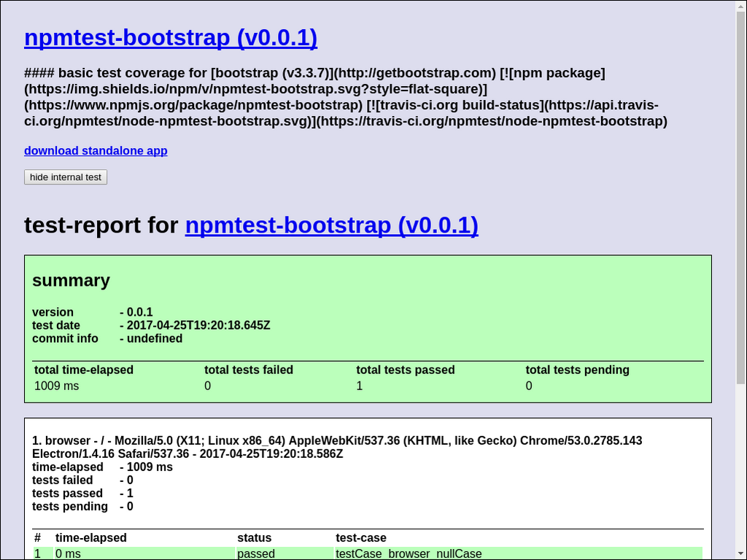
Task: Click the passed status cell in row 1
Action: 256,554
